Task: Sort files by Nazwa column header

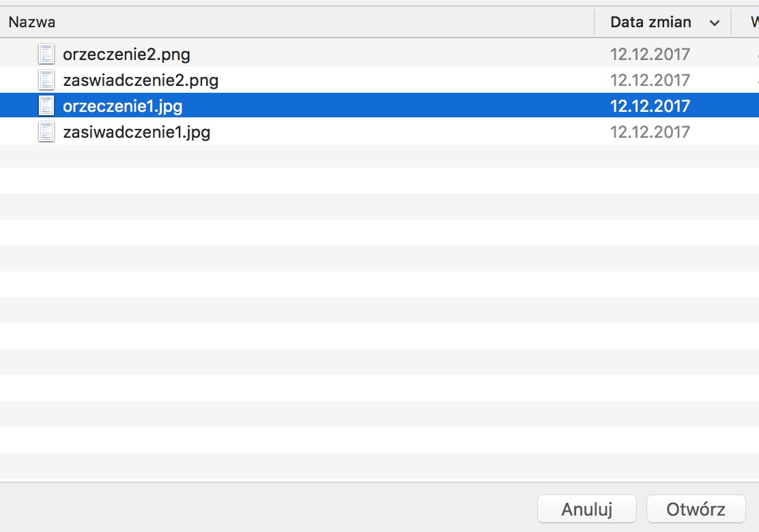Action: (32, 23)
